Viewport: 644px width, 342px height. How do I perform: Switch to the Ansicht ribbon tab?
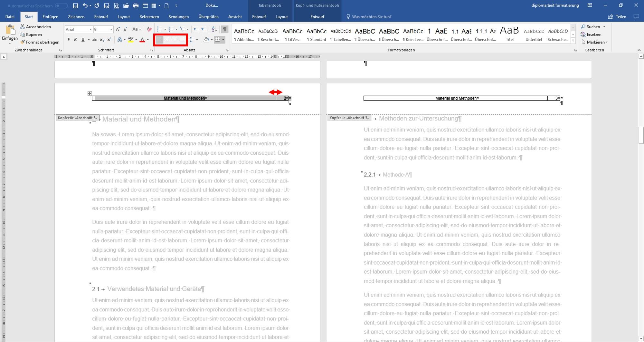[235, 17]
